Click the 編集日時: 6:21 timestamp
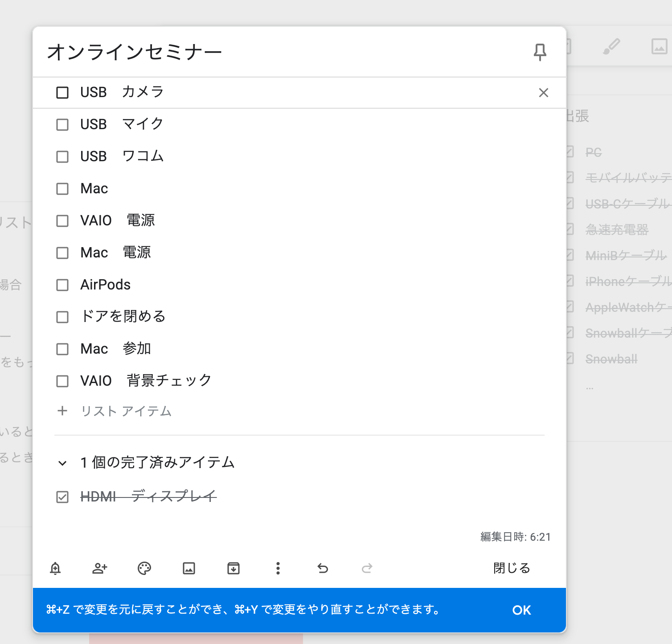 [x=516, y=537]
